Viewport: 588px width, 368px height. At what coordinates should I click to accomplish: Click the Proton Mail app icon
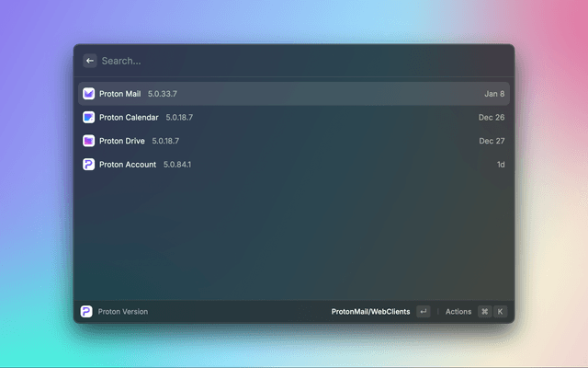[x=88, y=94]
